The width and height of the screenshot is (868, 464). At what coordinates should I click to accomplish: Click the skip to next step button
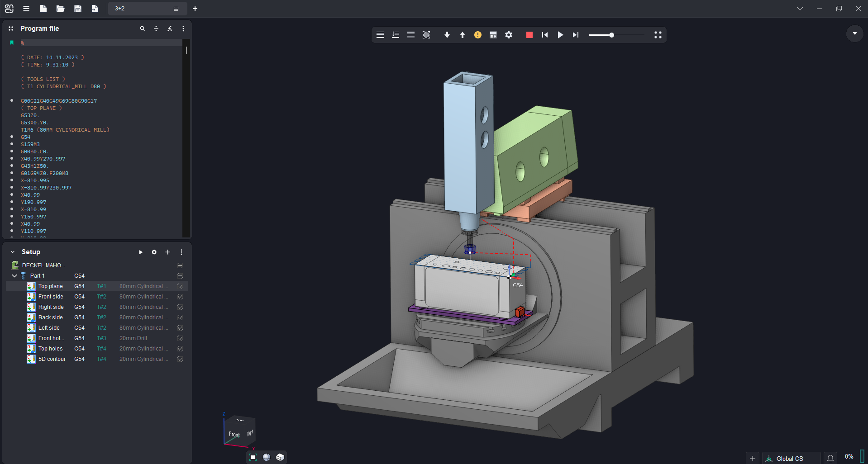coord(575,35)
